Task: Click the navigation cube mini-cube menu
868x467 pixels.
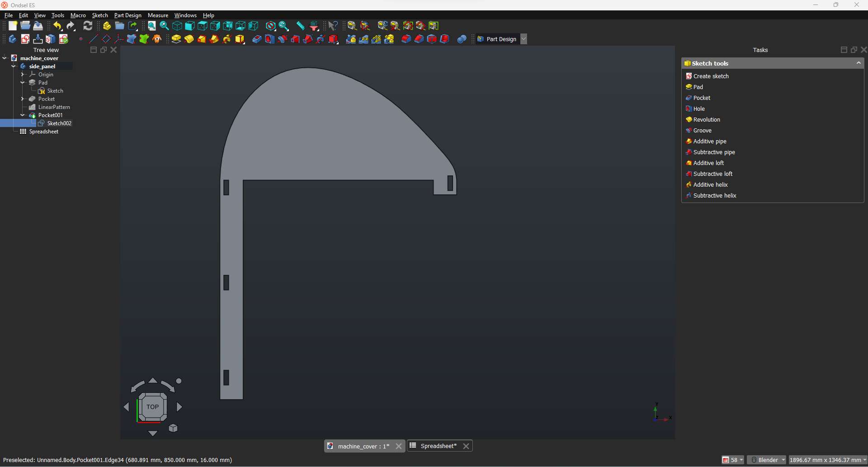Action: (173, 428)
